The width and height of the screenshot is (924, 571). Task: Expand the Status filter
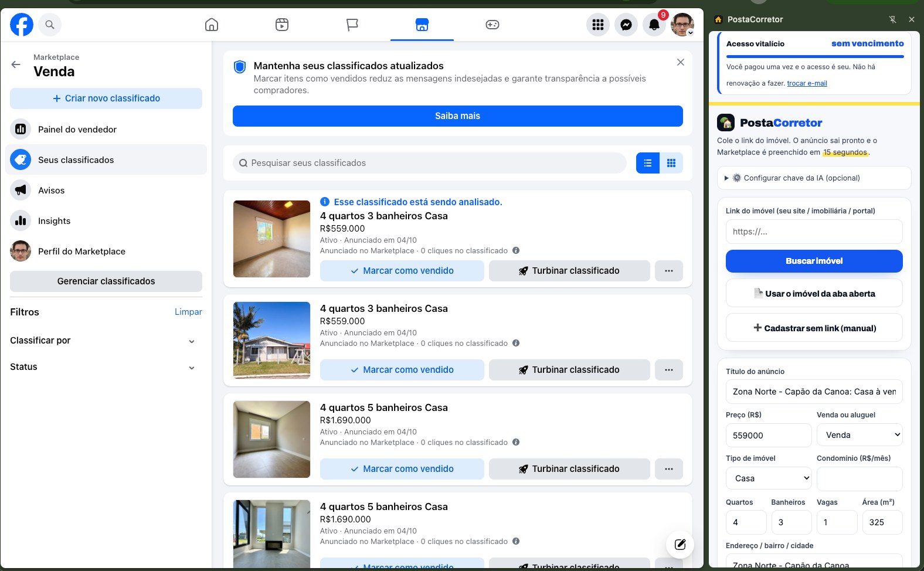click(x=106, y=367)
